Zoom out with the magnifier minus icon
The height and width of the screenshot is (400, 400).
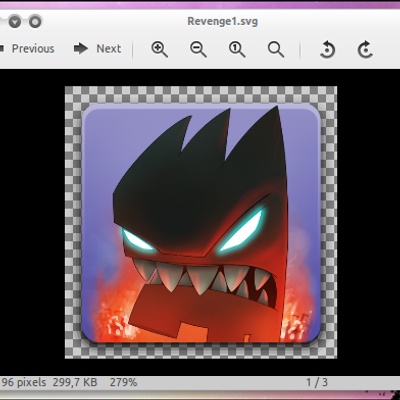click(x=198, y=49)
